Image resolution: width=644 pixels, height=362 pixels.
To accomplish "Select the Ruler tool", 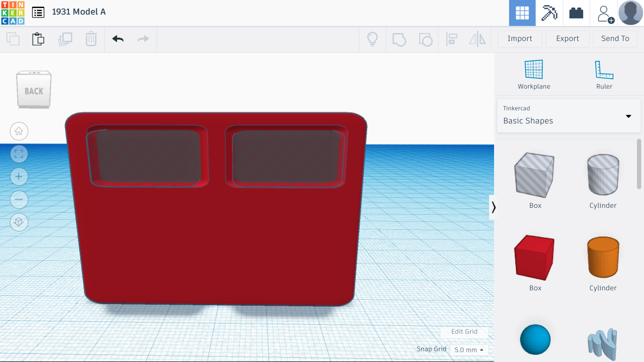I will pos(604,74).
